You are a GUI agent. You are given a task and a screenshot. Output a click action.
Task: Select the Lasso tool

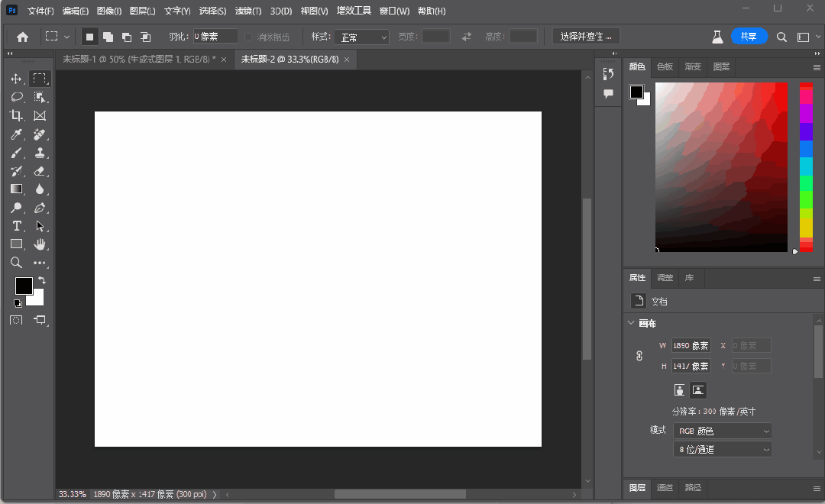point(16,97)
